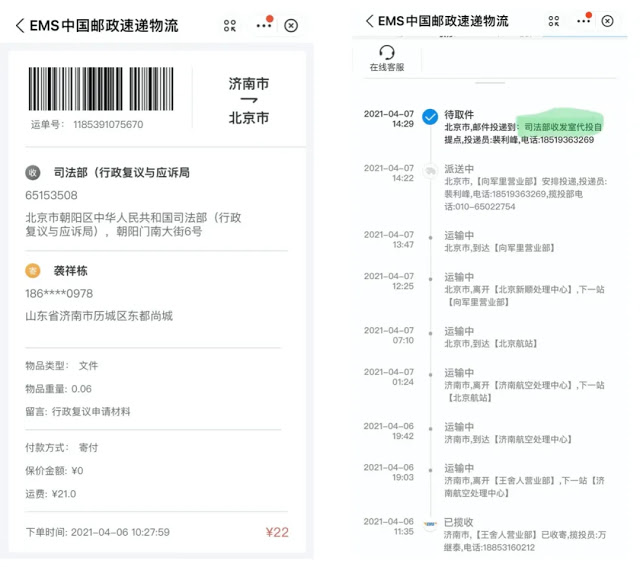
Task: Tap entry 北京市,到达【向军里营业部】
Action: tap(500, 248)
